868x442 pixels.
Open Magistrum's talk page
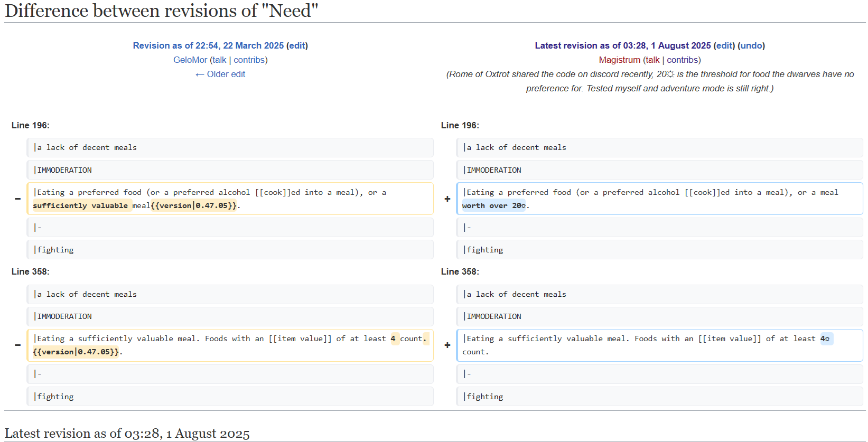tap(652, 60)
